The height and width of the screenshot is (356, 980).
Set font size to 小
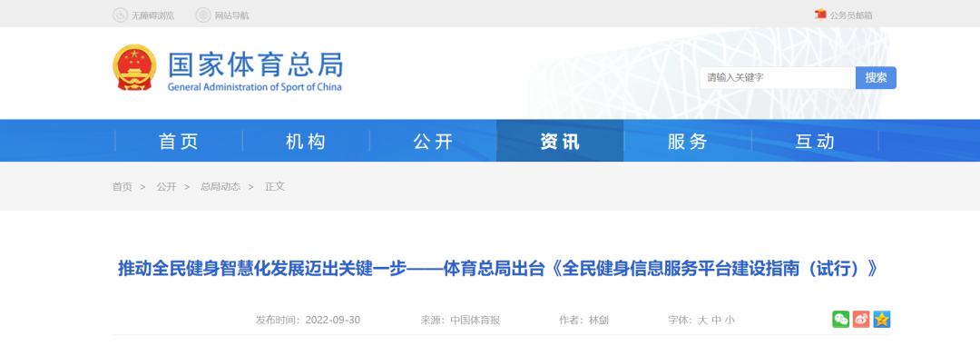pyautogui.click(x=730, y=320)
